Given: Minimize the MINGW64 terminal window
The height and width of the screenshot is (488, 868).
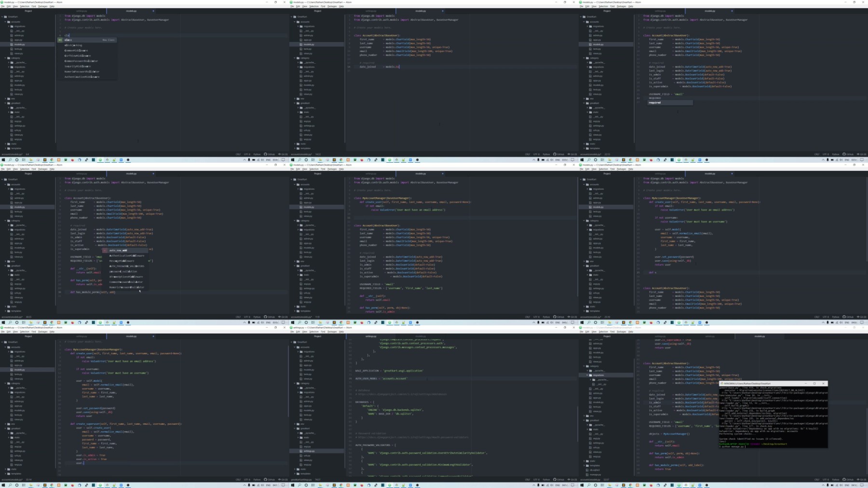Looking at the screenshot, I should click(806, 384).
